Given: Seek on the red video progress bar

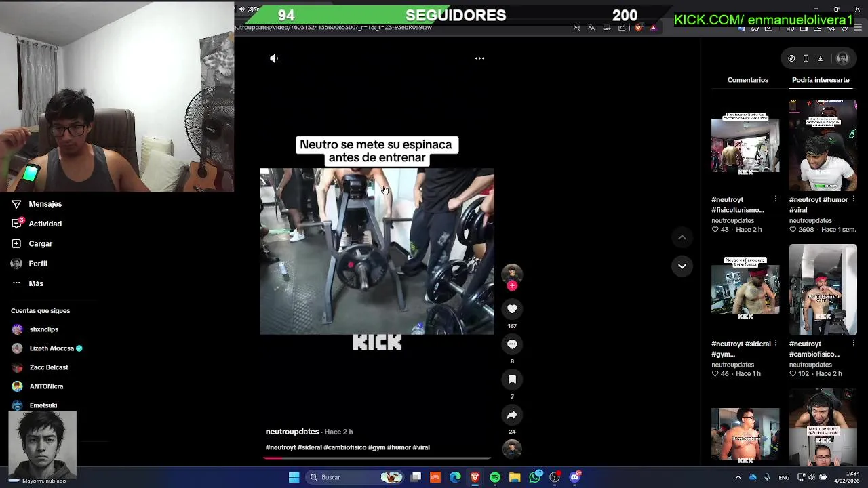Looking at the screenshot, I should pos(377,458).
